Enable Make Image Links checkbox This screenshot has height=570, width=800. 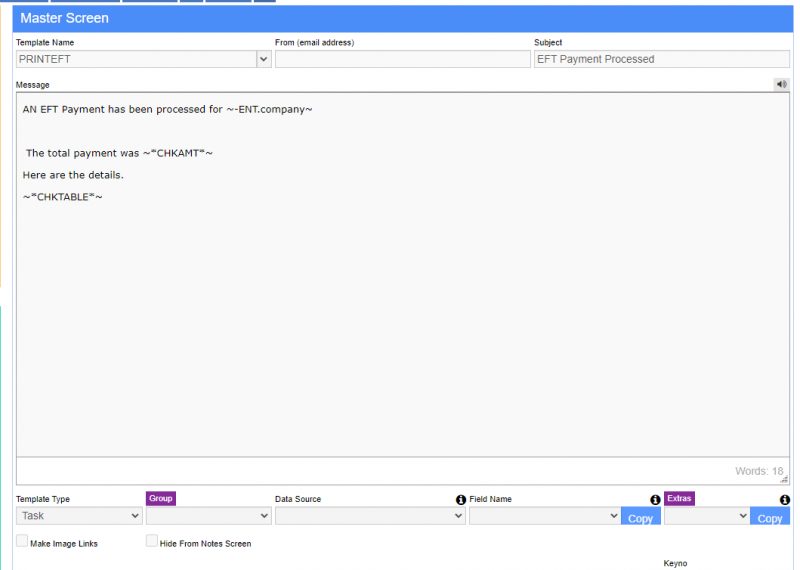click(x=22, y=541)
